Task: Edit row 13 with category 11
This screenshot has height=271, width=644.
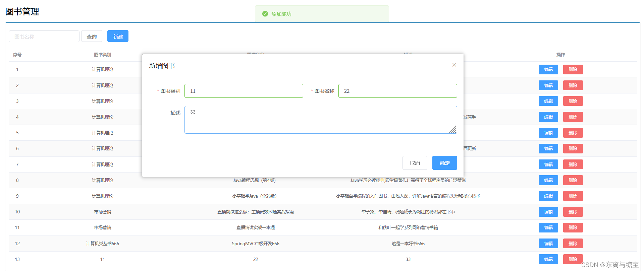Action: pyautogui.click(x=548, y=259)
